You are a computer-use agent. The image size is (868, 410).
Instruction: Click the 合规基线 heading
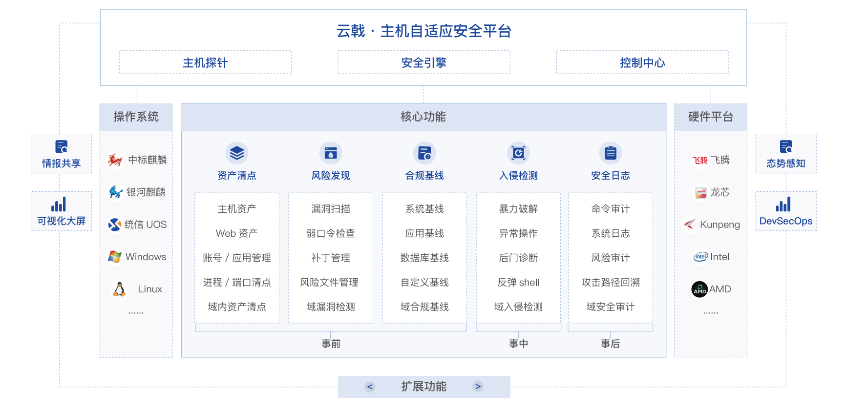[424, 176]
